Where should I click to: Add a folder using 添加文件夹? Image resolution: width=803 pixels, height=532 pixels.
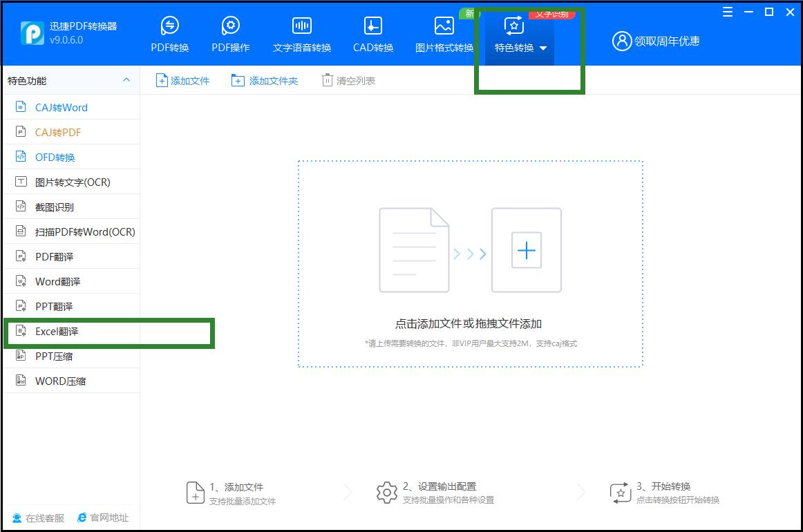[265, 80]
